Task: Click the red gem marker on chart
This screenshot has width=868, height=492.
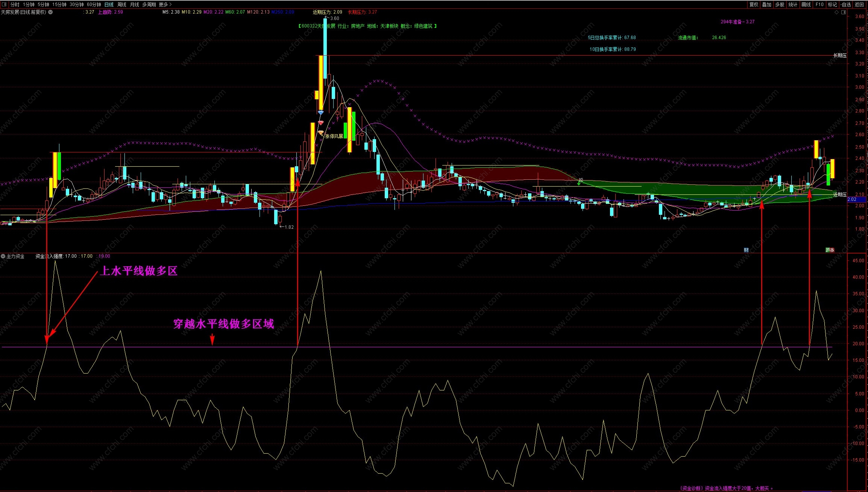Action: 320,123
